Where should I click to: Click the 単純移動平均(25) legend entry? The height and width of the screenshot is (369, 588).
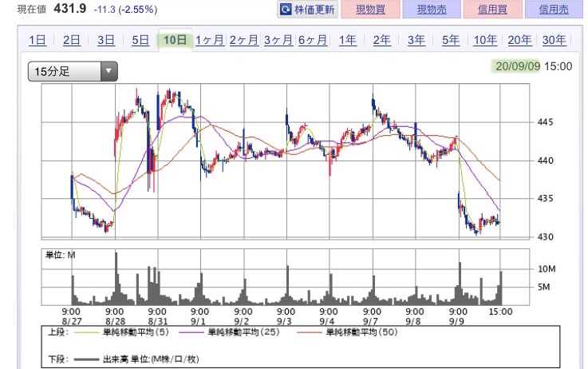pyautogui.click(x=244, y=332)
